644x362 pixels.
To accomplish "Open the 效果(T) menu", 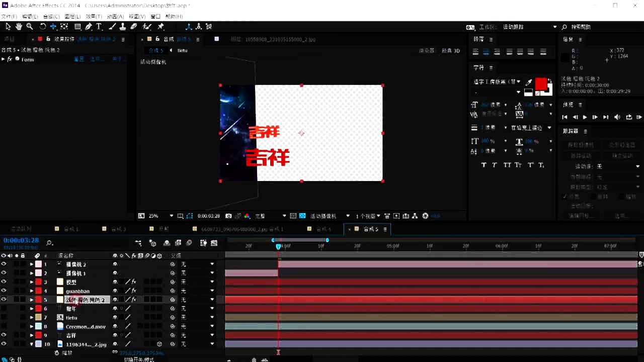I will pyautogui.click(x=94, y=17).
